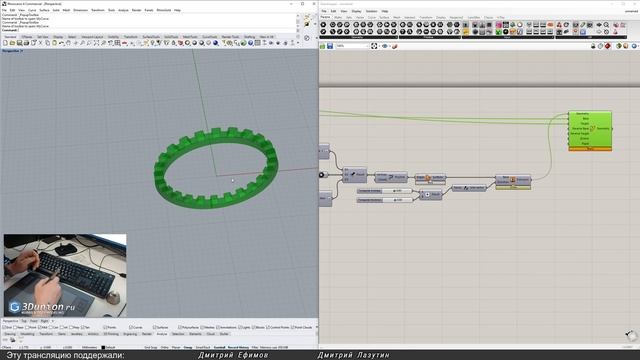Open the Solution menu in Grasshopper
640x360 pixels.
(371, 11)
